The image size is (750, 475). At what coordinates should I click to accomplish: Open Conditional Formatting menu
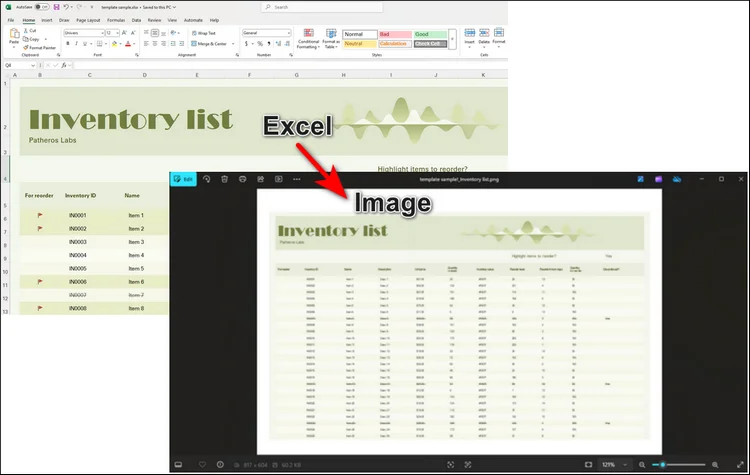309,39
